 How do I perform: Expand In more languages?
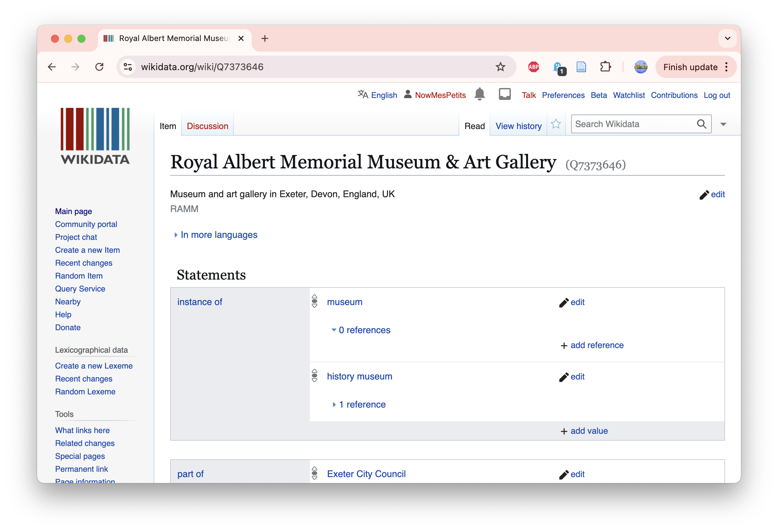pos(216,235)
